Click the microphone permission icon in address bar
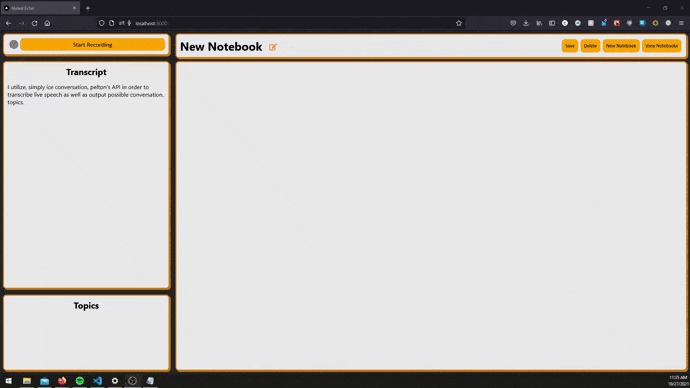The height and width of the screenshot is (388, 690). click(x=129, y=23)
